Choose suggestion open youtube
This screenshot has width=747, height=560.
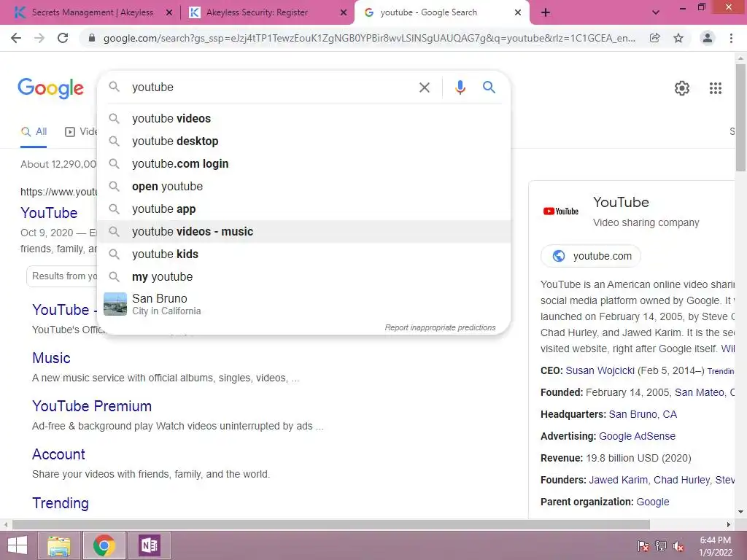tap(304, 187)
